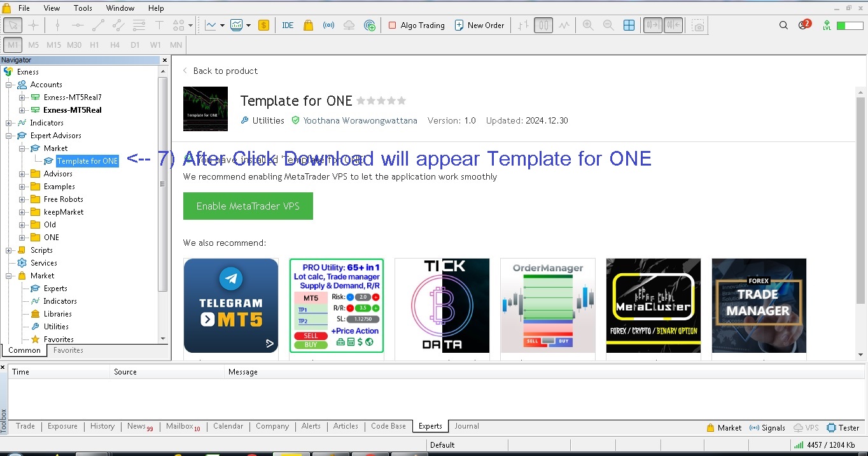Click the radar icon with green plus
The height and width of the screenshot is (456, 868).
(370, 25)
